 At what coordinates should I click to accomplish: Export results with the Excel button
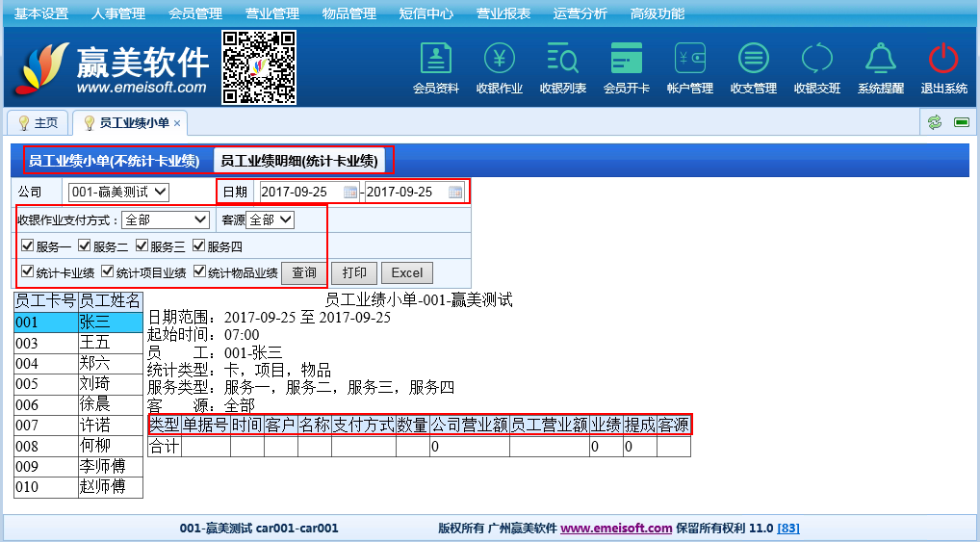click(406, 273)
